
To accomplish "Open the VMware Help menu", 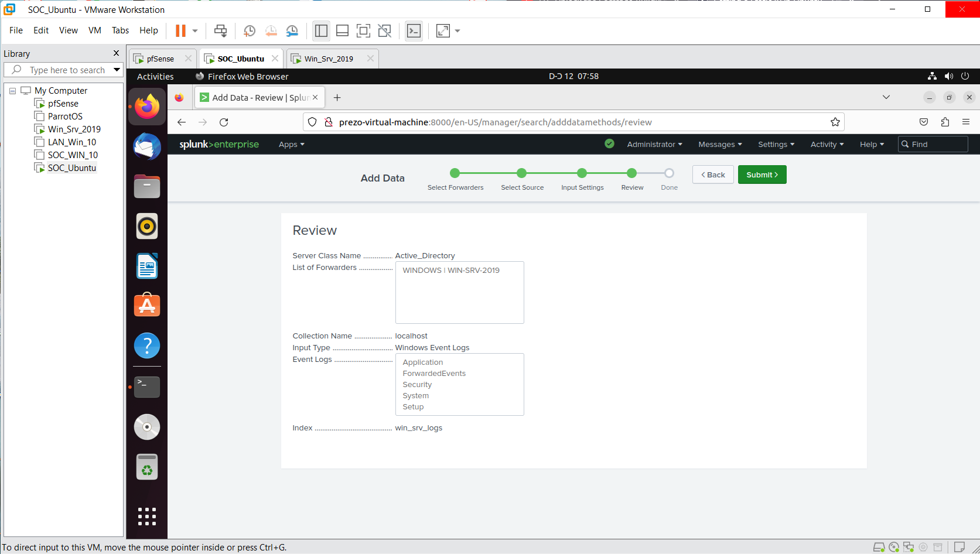I will tap(149, 30).
